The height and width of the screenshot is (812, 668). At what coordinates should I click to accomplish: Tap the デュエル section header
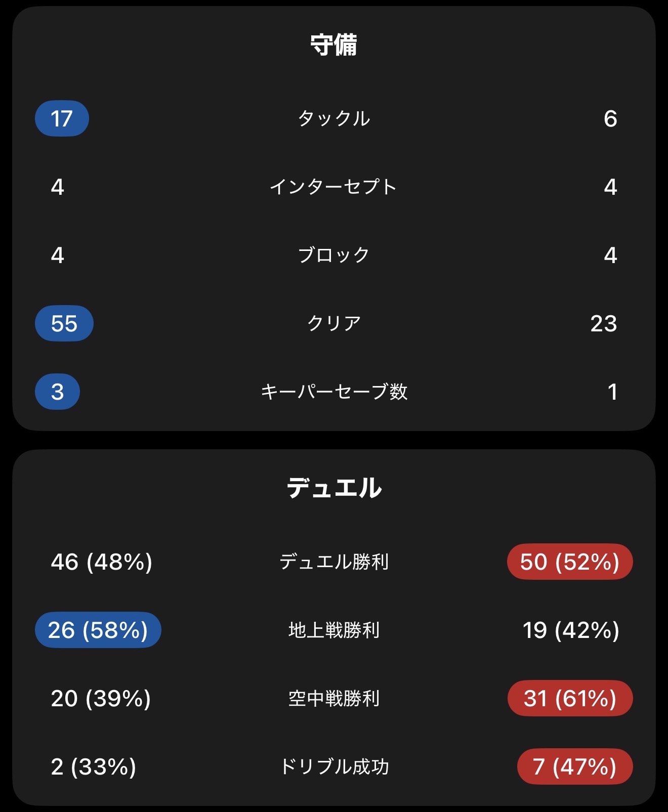[333, 488]
